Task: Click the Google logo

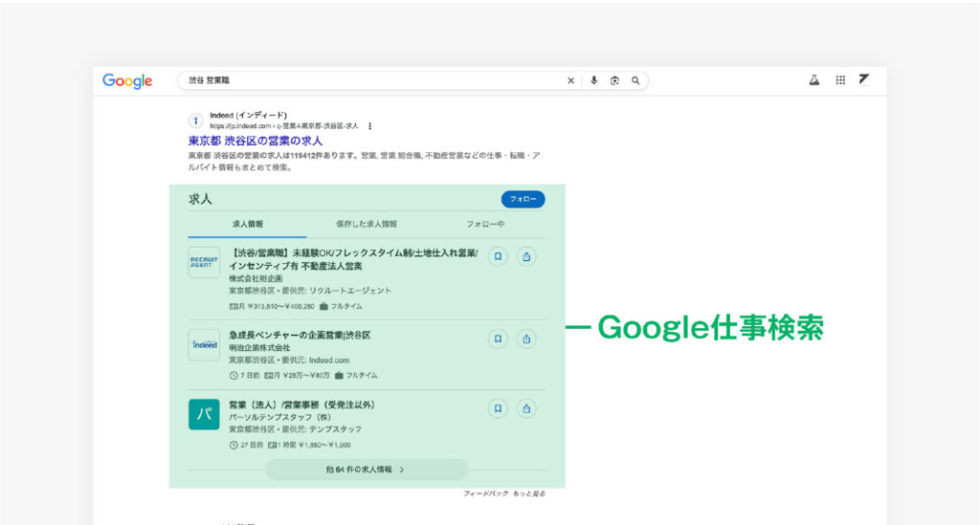Action: tap(127, 81)
